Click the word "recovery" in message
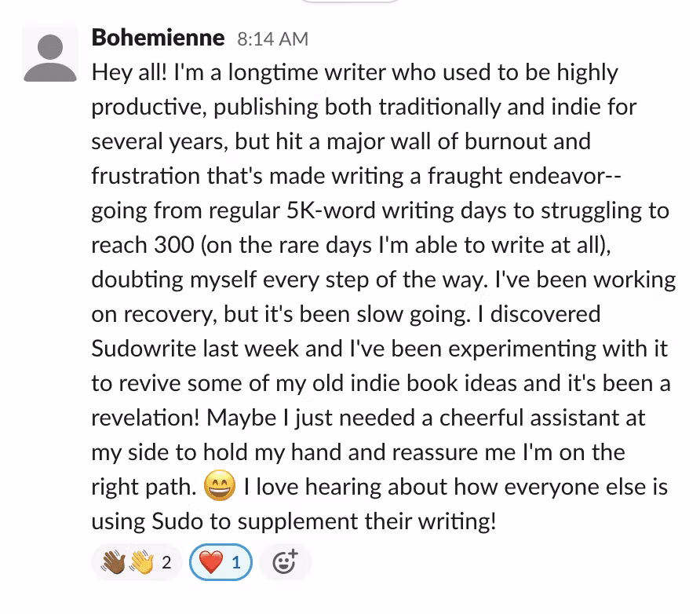The width and height of the screenshot is (700, 614). click(160, 315)
